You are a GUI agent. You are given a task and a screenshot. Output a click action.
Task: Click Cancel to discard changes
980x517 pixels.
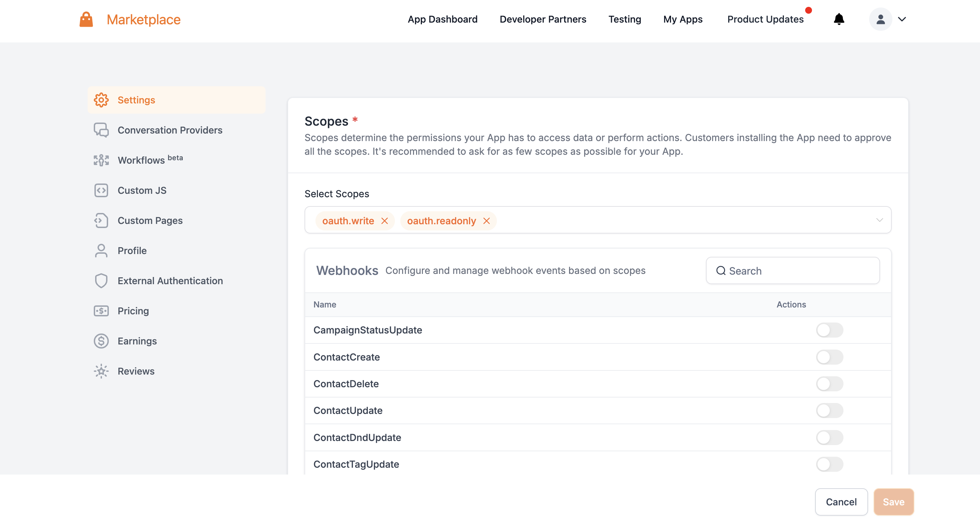tap(841, 502)
